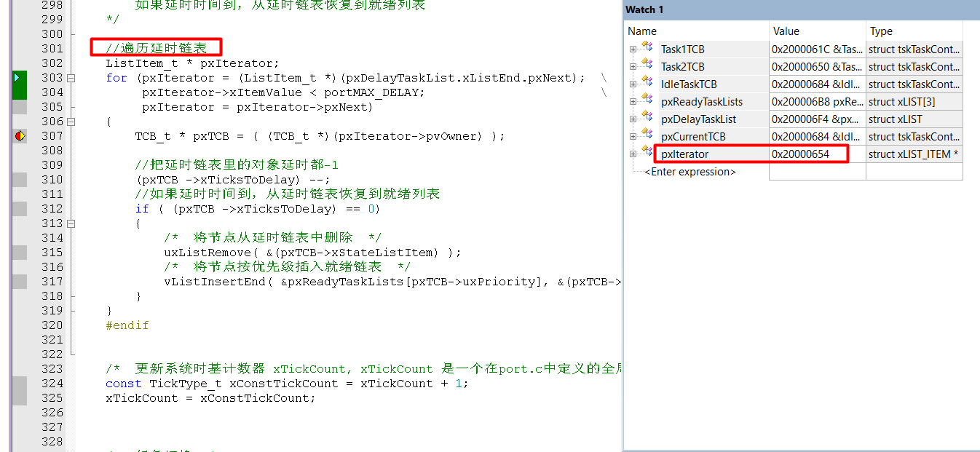The width and height of the screenshot is (980, 452).
Task: Select the Task1TCB name in the watch list
Action: tap(683, 49)
